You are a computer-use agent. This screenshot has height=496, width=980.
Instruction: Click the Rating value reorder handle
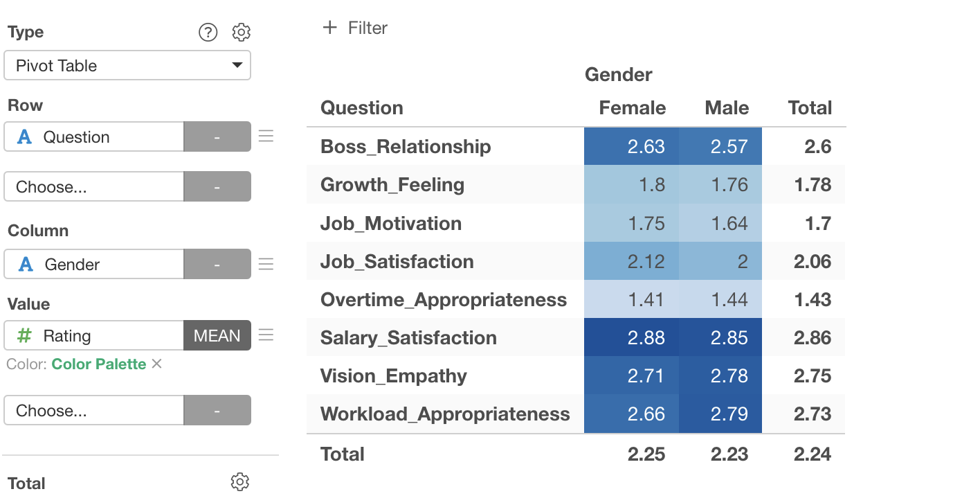266,335
